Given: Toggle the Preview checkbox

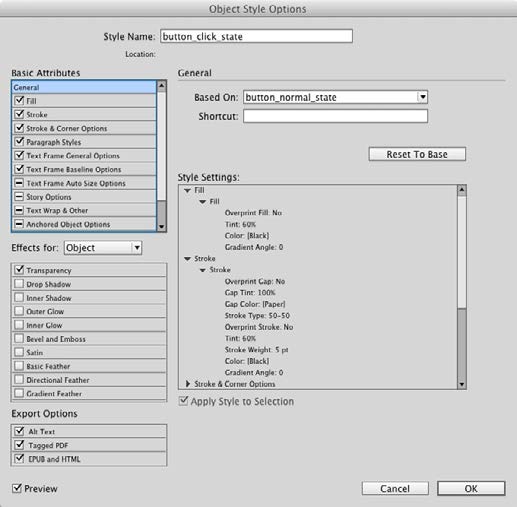Looking at the screenshot, I should (x=17, y=488).
